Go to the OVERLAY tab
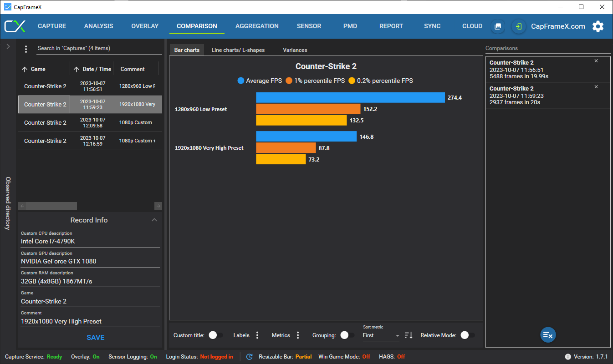The width and height of the screenshot is (613, 364). pos(145,26)
